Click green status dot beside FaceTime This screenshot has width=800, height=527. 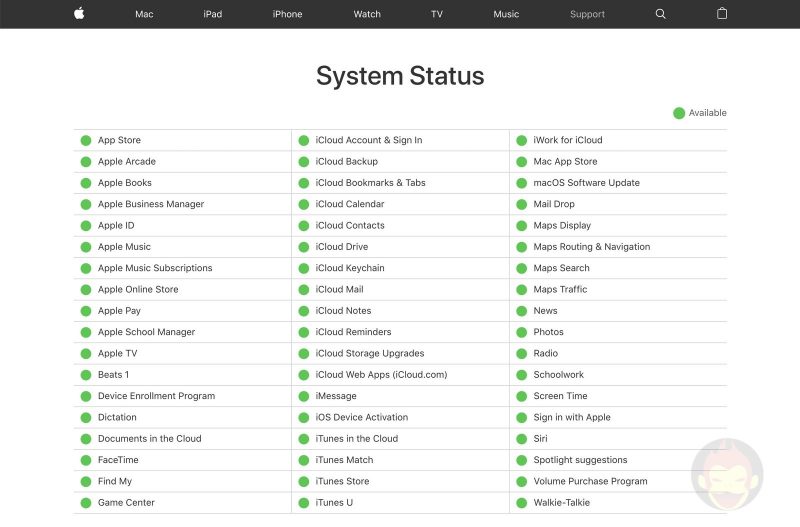(86, 460)
